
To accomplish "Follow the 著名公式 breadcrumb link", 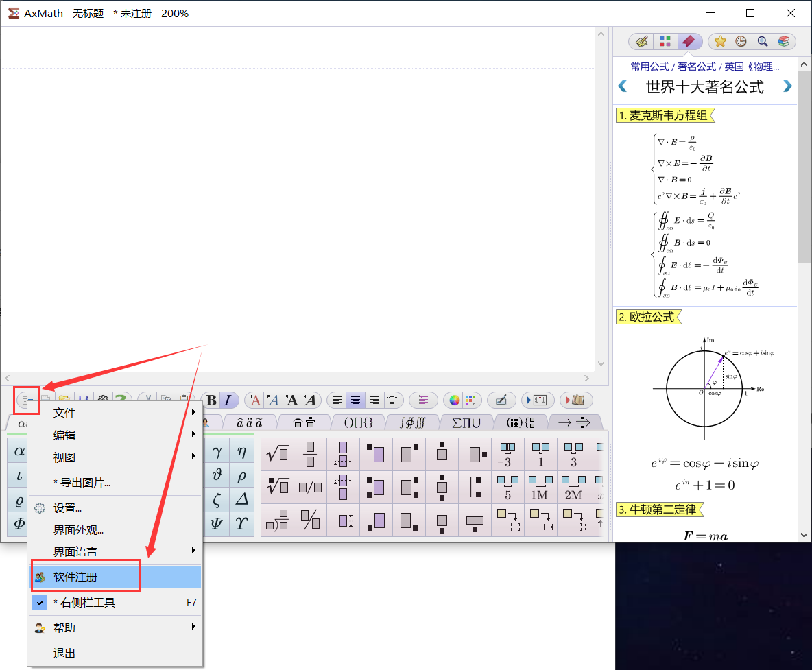I will coord(696,67).
